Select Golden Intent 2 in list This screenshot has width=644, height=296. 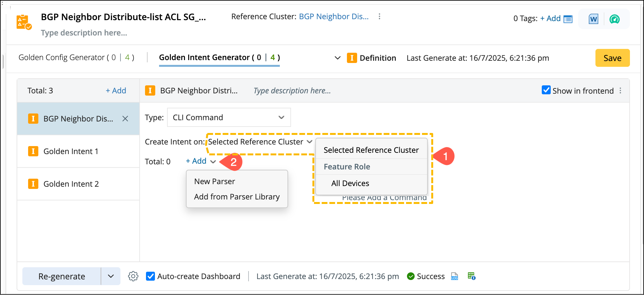coord(71,184)
